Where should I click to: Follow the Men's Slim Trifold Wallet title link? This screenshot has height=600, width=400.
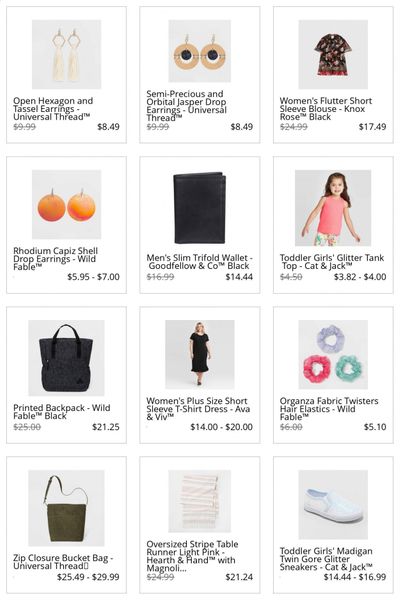click(199, 262)
